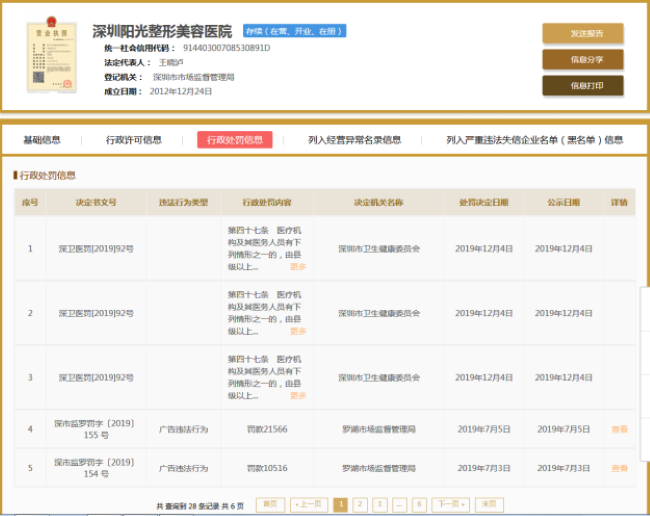This screenshot has height=516, width=650.
Task: Click 查看 for the 罚款21566 record
Action: click(619, 429)
